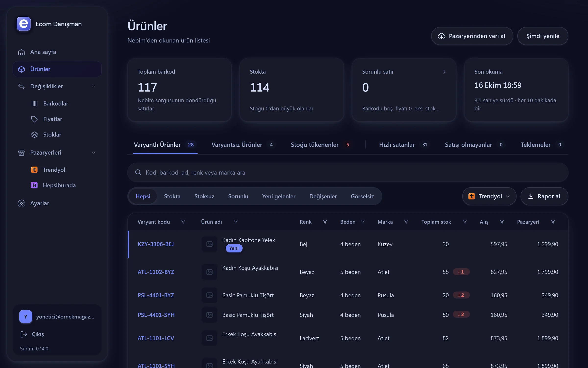This screenshot has width=588, height=368.
Task: Click the Alış column filter icon
Action: 502,222
